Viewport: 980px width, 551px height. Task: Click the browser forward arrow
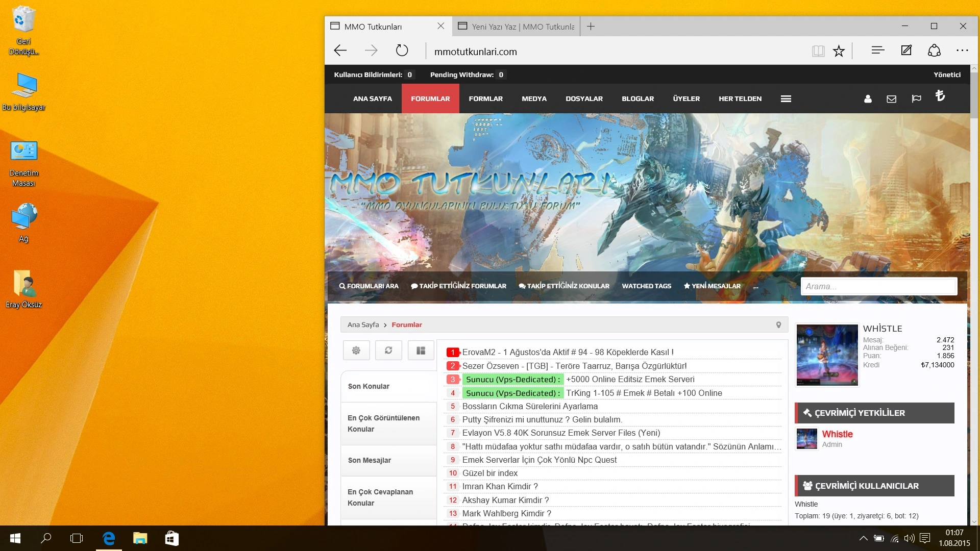click(371, 51)
